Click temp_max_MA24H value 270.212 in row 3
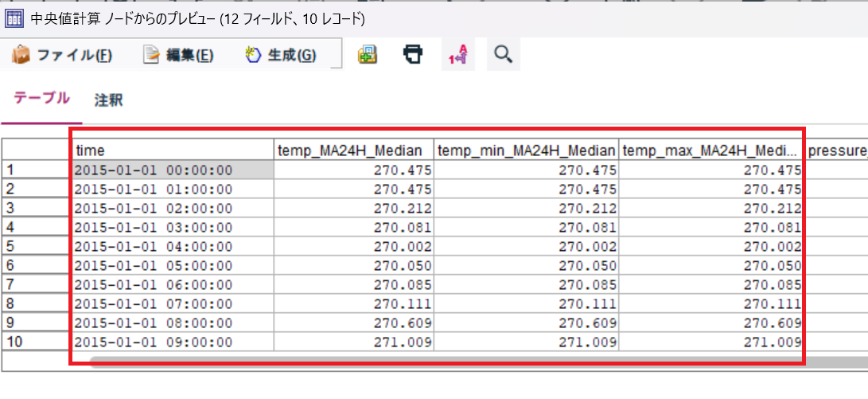Viewport: 868px width, 399px height. pos(711,209)
